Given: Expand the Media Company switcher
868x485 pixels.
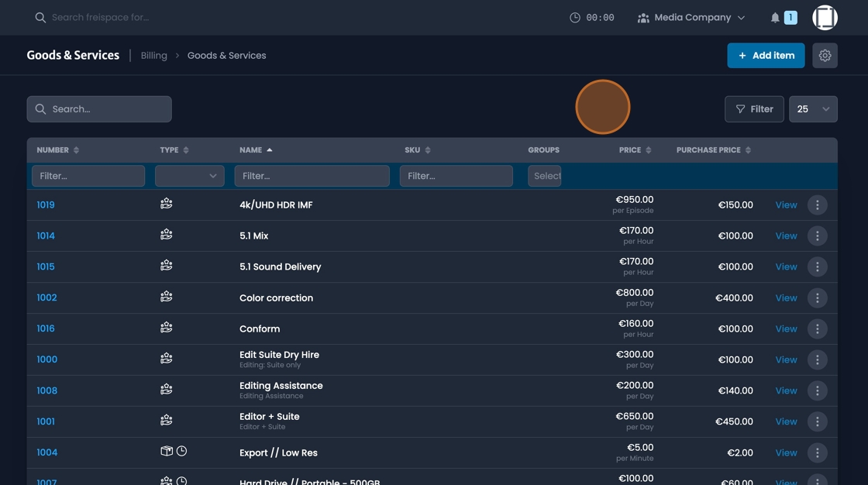Looking at the screenshot, I should point(690,17).
